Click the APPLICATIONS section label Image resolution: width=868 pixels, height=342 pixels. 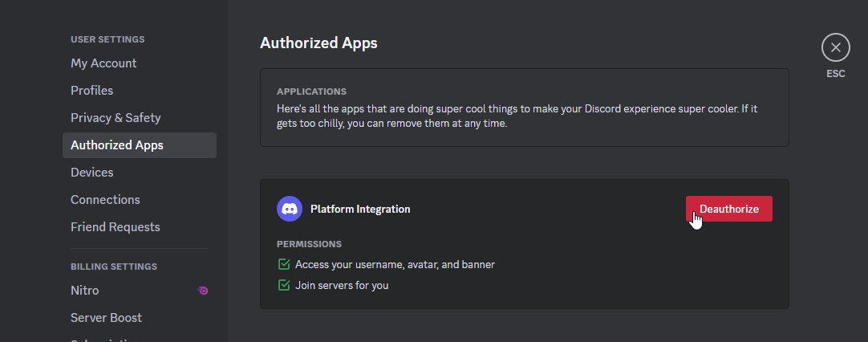tap(311, 92)
